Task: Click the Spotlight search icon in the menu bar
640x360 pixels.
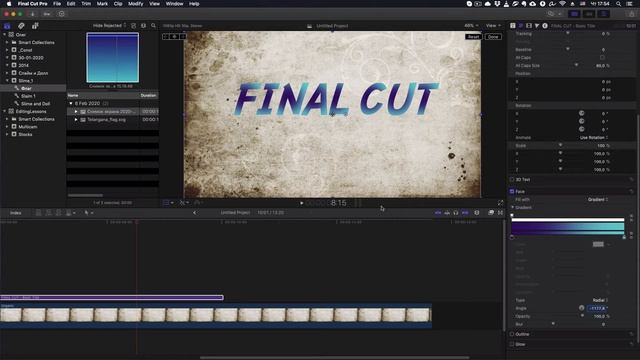Action: tap(619, 4)
